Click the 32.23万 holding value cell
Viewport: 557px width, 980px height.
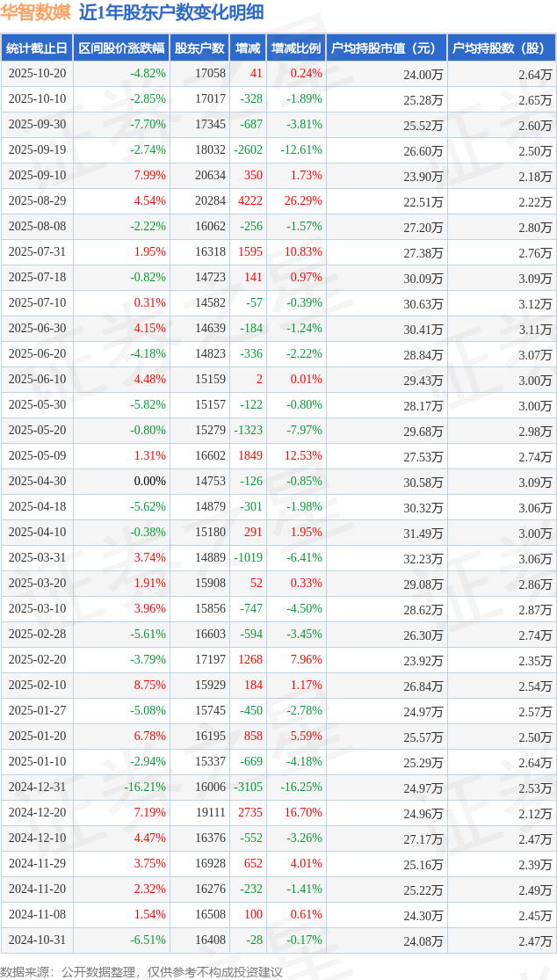(423, 557)
